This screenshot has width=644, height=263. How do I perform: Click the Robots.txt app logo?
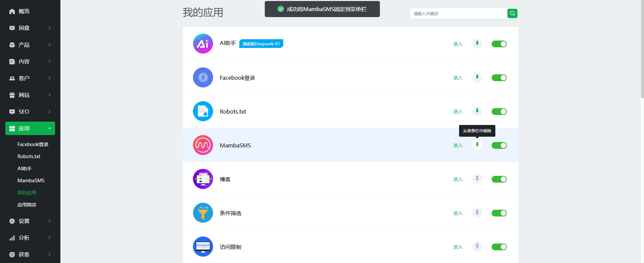point(203,111)
